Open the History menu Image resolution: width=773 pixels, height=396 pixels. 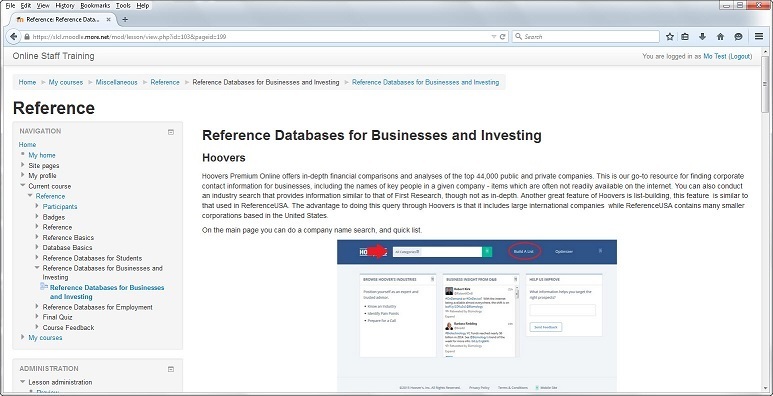[x=65, y=6]
